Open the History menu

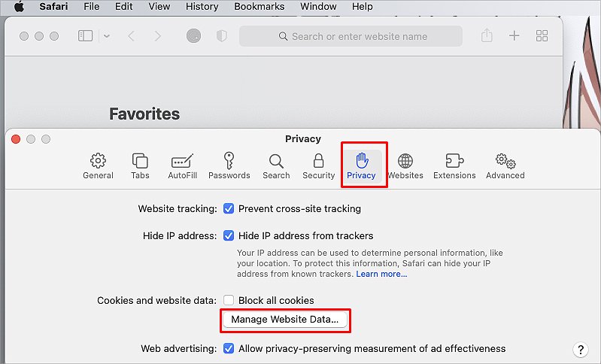click(x=202, y=7)
